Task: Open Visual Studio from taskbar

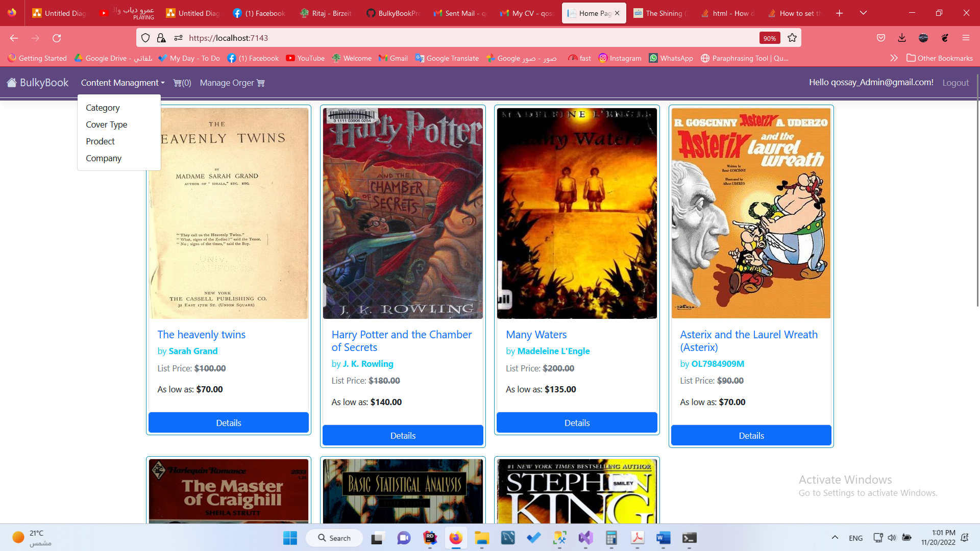Action: (x=585, y=538)
